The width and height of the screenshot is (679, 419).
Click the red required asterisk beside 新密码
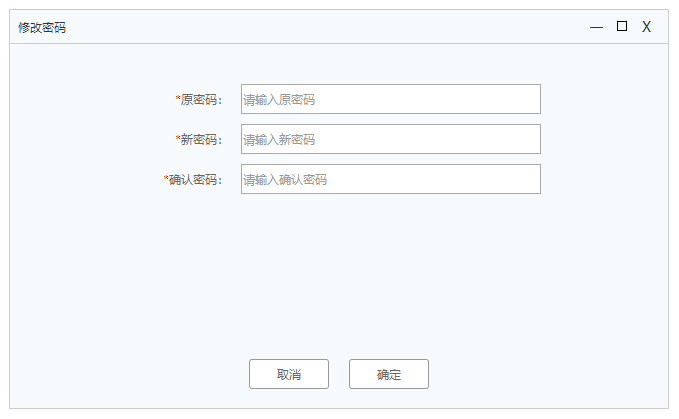[x=178, y=138]
